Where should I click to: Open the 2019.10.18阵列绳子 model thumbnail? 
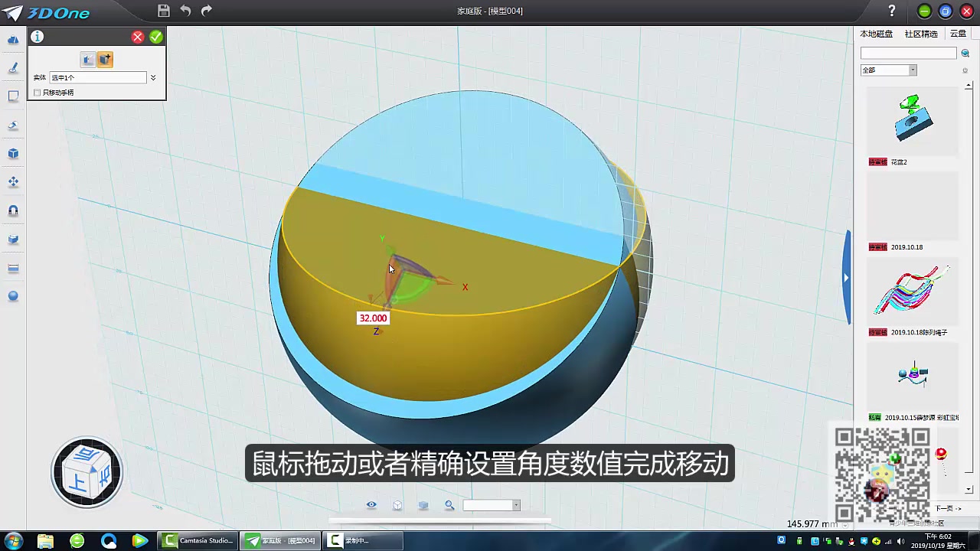pyautogui.click(x=912, y=292)
